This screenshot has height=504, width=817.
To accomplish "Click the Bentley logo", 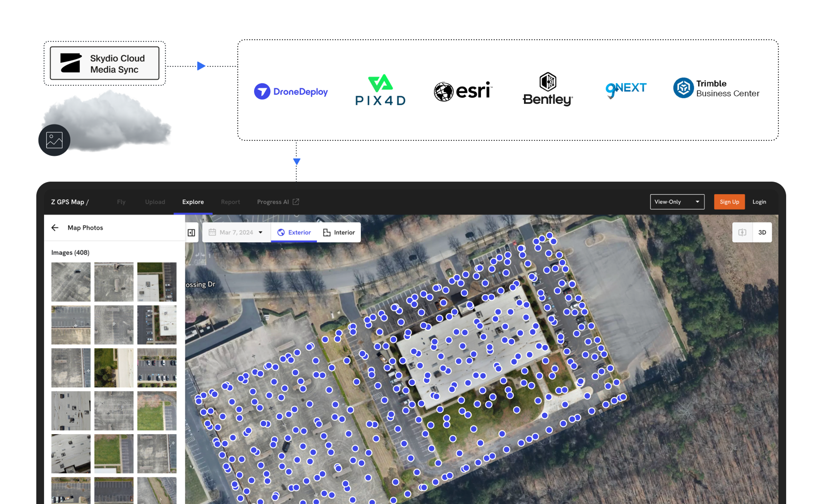I will click(x=548, y=89).
